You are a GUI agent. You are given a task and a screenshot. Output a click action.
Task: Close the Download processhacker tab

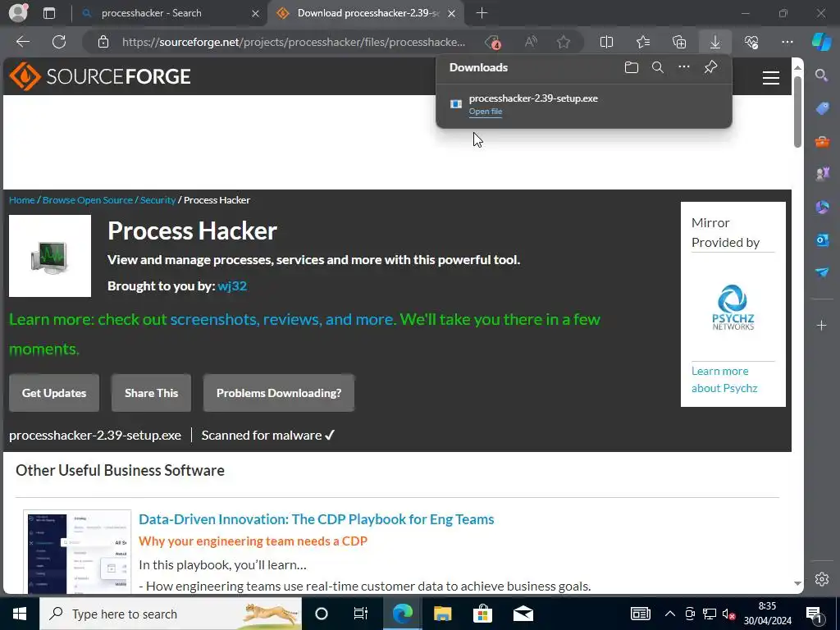(x=452, y=13)
